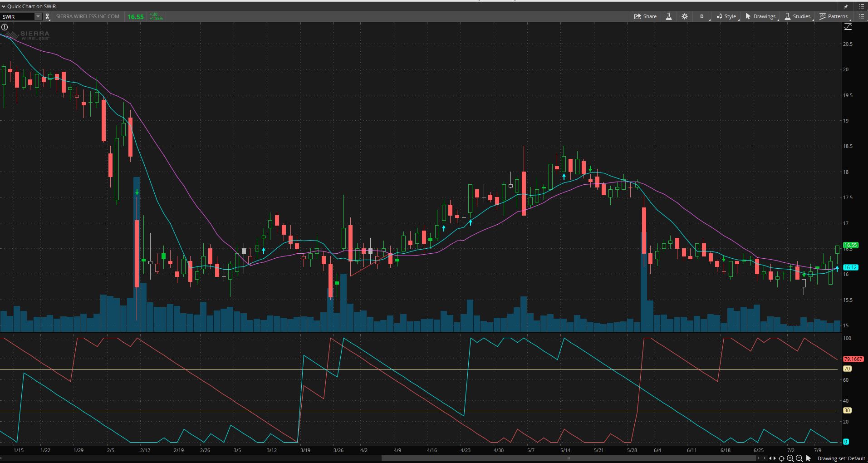Open the Style menu
868x463 pixels.
tap(726, 16)
